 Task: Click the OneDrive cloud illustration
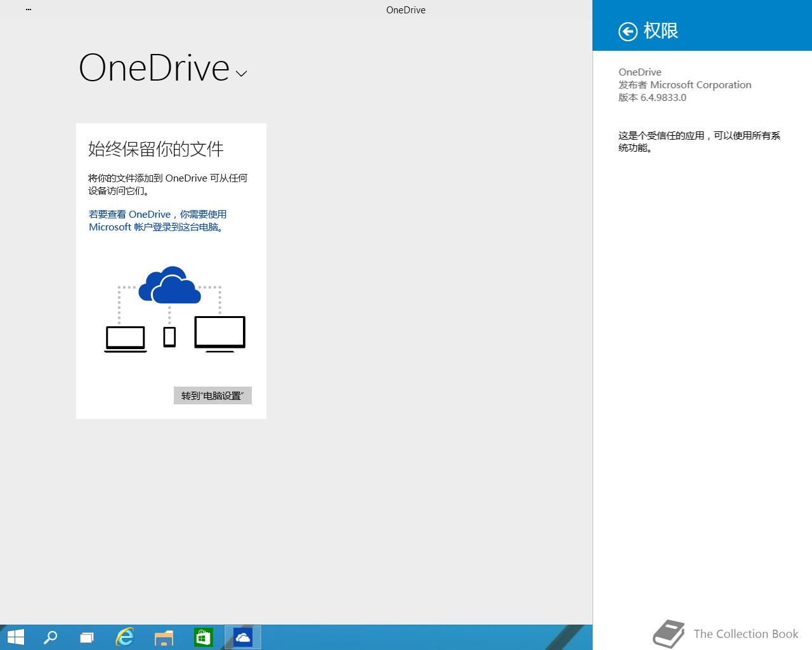169,285
